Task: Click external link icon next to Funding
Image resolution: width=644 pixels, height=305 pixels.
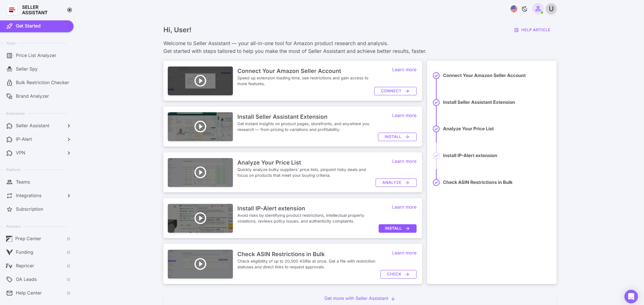Action: (x=68, y=252)
